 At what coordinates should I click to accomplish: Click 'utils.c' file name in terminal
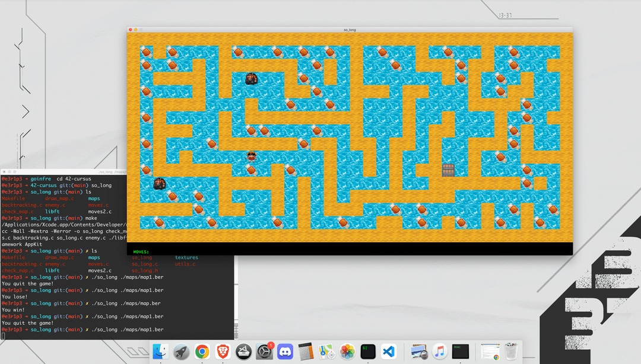[185, 264]
